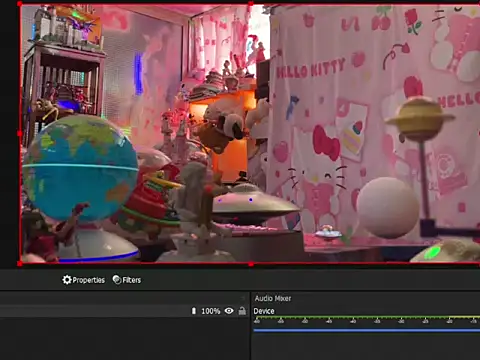Click the top-left red resize handle
This screenshot has width=480, height=360.
tap(20, 4)
